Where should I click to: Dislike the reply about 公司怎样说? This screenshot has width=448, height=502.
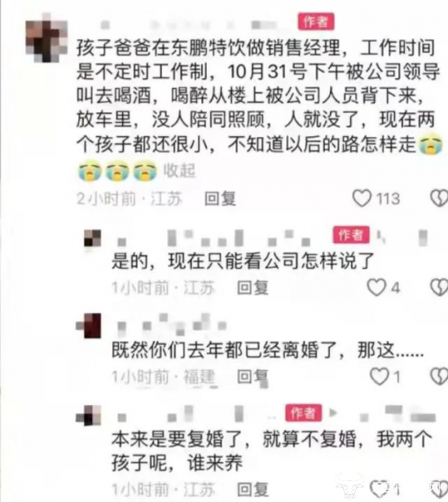point(439,287)
